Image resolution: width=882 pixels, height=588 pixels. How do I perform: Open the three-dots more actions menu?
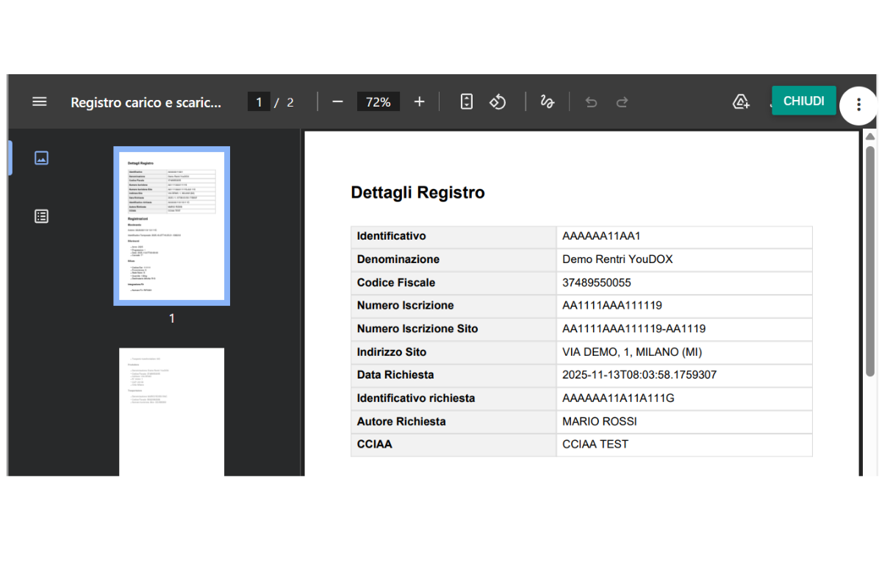point(858,105)
